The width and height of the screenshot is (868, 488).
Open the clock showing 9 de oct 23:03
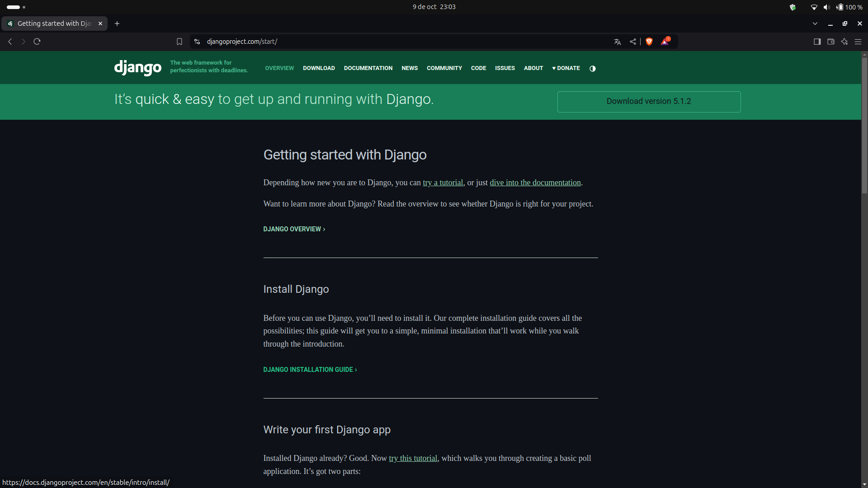tap(434, 7)
